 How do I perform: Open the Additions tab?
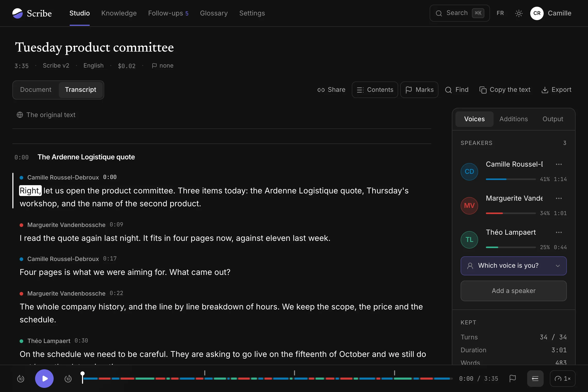point(513,119)
